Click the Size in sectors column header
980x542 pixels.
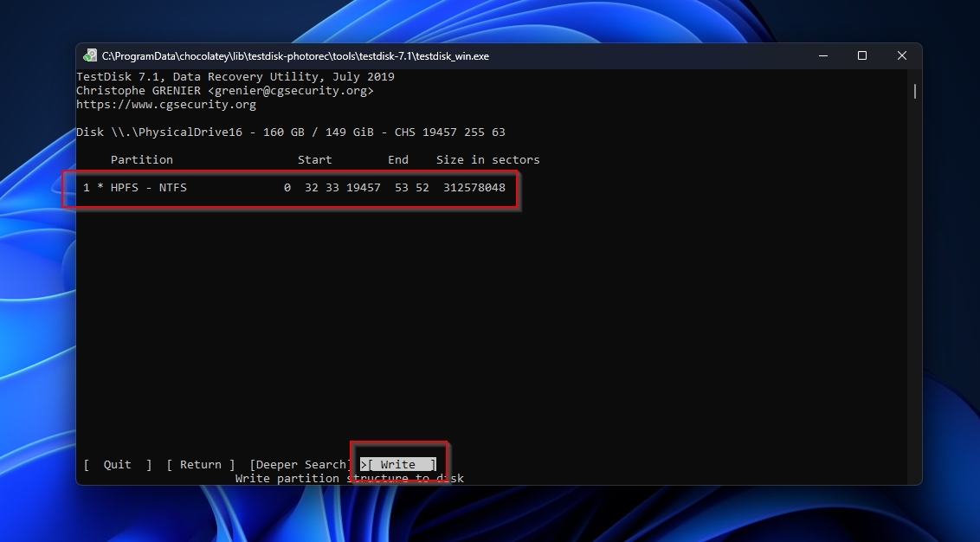pyautogui.click(x=487, y=159)
